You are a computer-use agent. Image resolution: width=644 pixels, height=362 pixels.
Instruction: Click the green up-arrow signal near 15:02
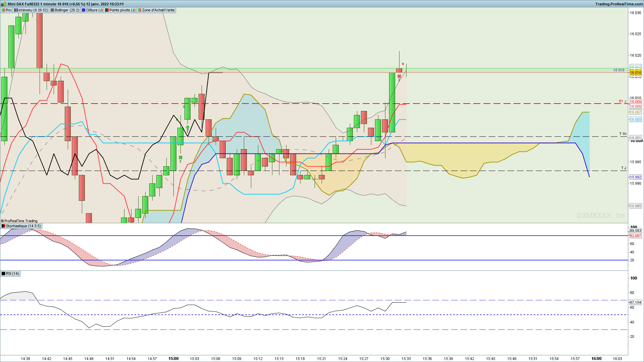(x=187, y=127)
